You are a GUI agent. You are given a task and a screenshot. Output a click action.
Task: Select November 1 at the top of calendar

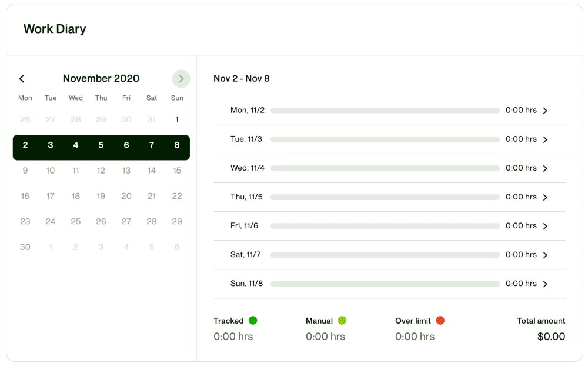176,119
